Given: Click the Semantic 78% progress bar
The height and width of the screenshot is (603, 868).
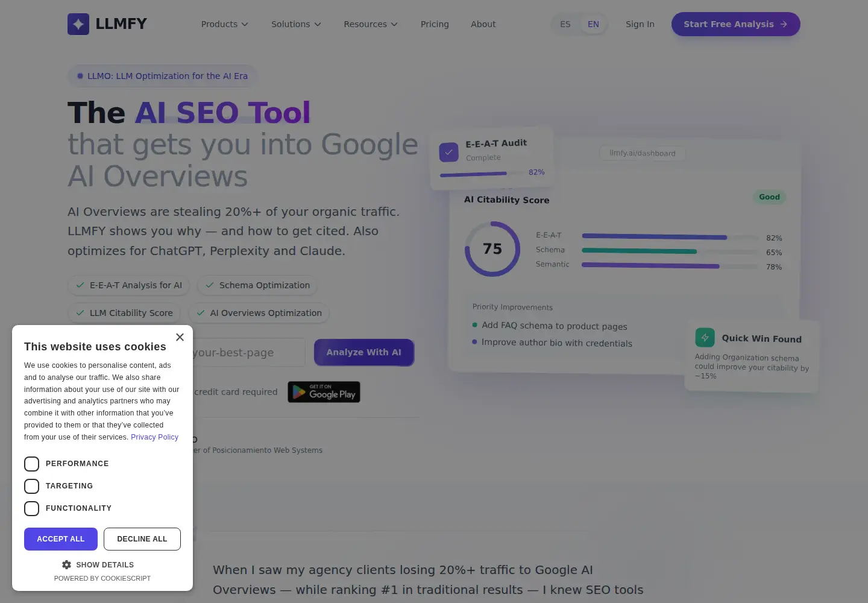Looking at the screenshot, I should (670, 266).
